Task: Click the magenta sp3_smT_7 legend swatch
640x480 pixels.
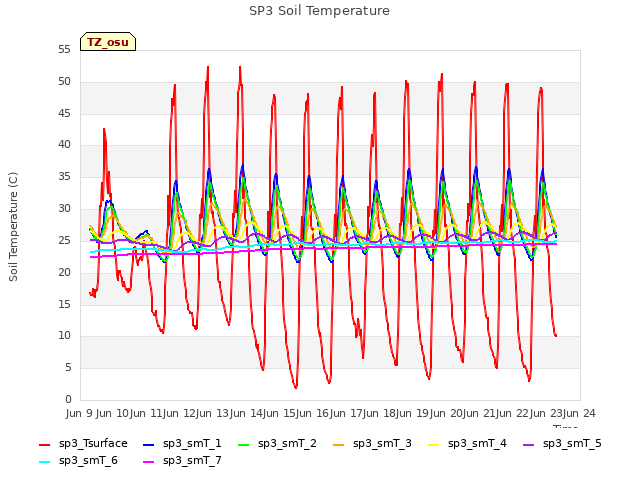Action: click(149, 462)
